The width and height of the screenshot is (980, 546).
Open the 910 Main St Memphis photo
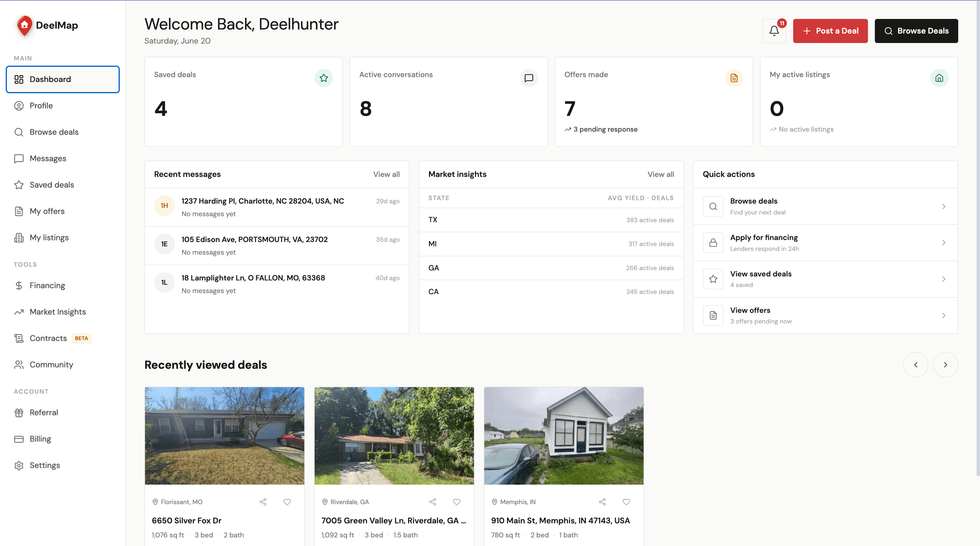(x=564, y=436)
